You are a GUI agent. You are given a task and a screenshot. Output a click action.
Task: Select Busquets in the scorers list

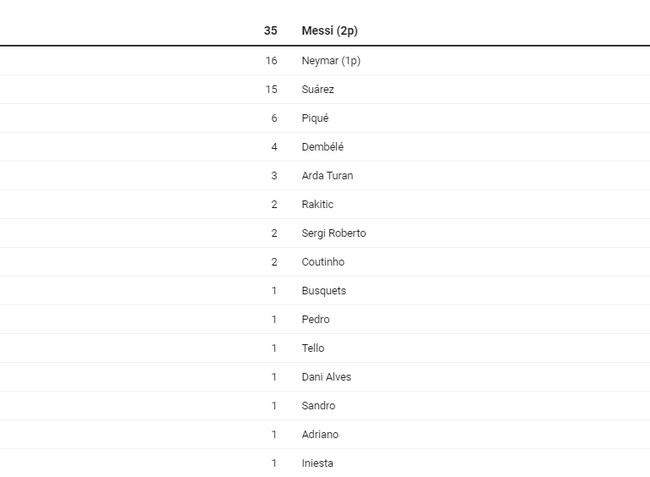(323, 291)
